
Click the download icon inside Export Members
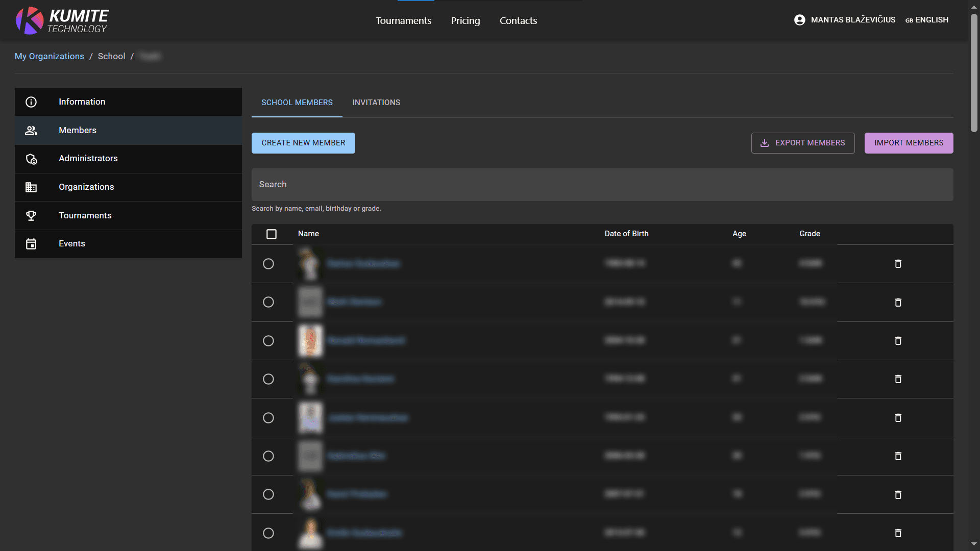tap(764, 143)
